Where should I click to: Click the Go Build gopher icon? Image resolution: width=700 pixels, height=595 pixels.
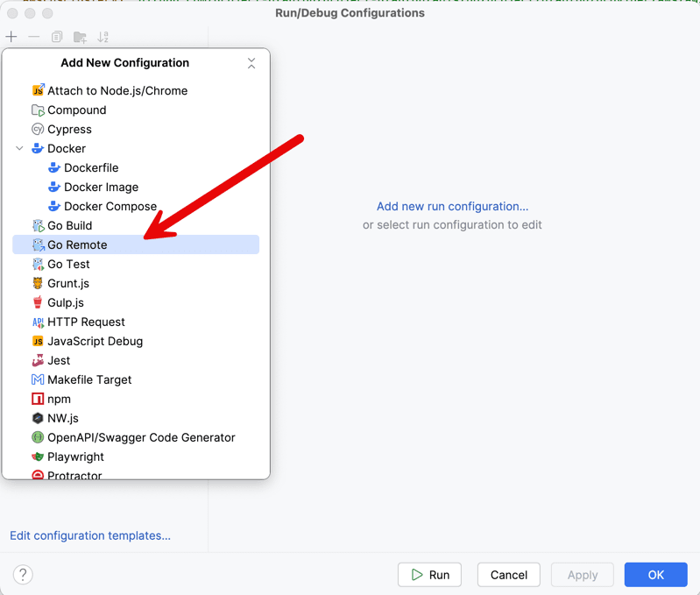pos(39,225)
